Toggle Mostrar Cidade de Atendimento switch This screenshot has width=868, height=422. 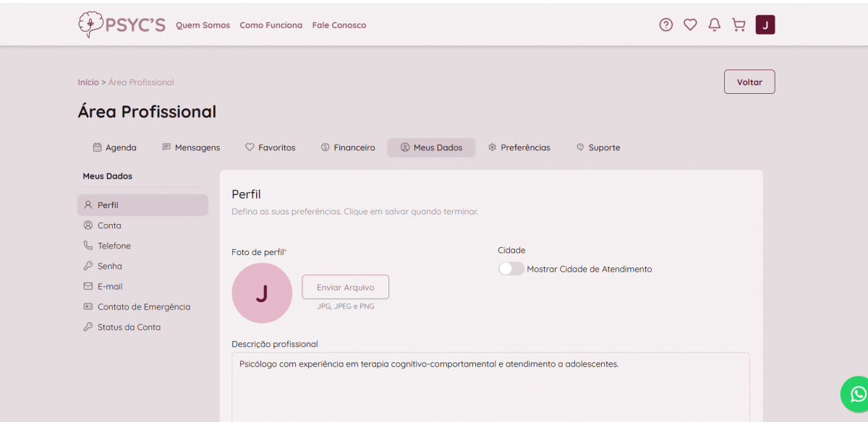(511, 269)
